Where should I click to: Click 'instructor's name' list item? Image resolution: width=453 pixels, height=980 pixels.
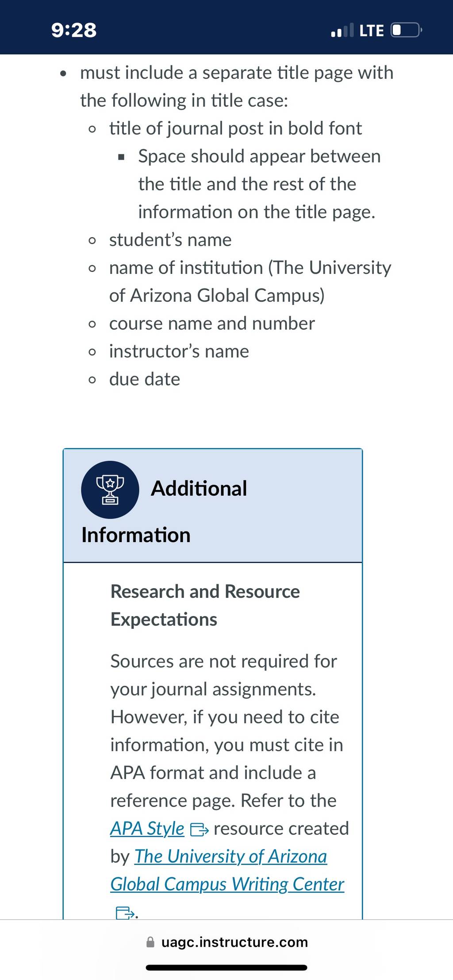click(179, 351)
